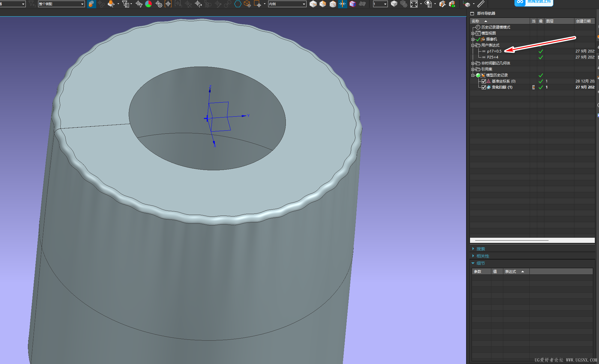Click the blue-red edit section cube icon

(353, 4)
